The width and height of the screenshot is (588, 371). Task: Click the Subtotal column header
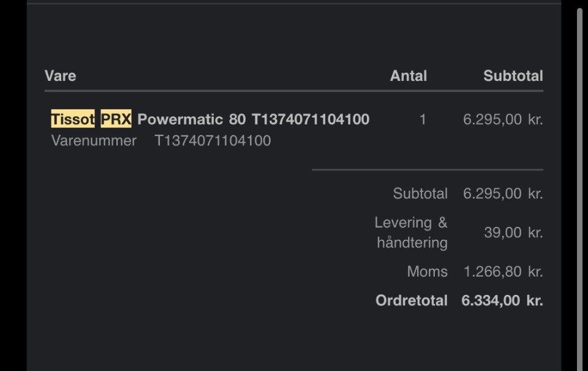tap(513, 76)
